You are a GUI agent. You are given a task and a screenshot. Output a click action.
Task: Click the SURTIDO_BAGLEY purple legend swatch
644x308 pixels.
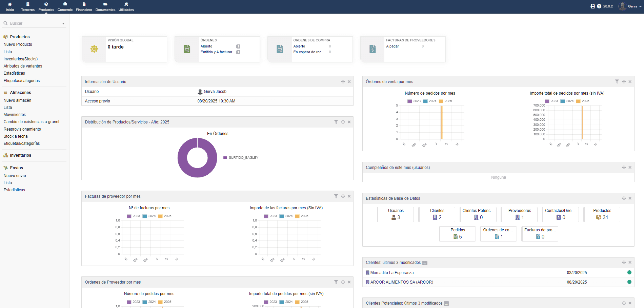(x=225, y=158)
